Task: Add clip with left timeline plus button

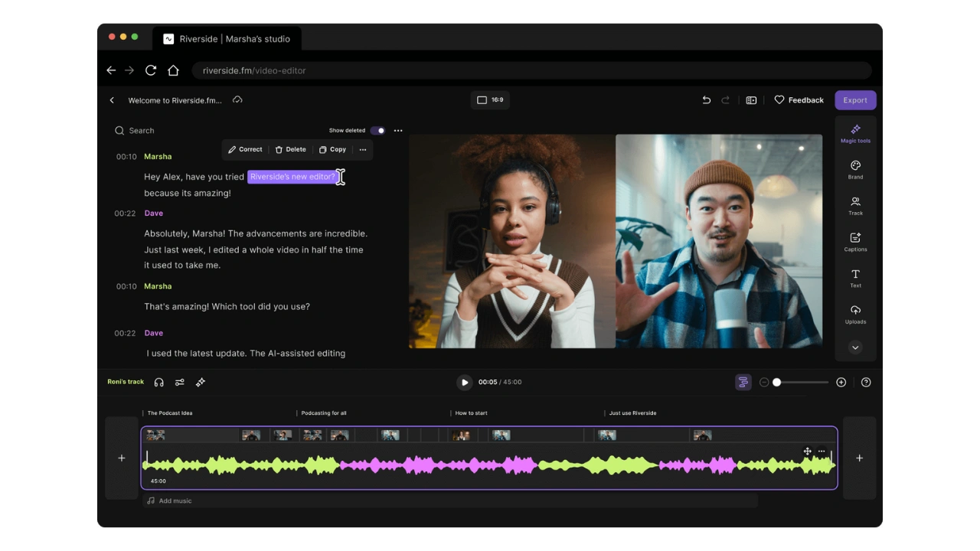Action: pos(121,458)
